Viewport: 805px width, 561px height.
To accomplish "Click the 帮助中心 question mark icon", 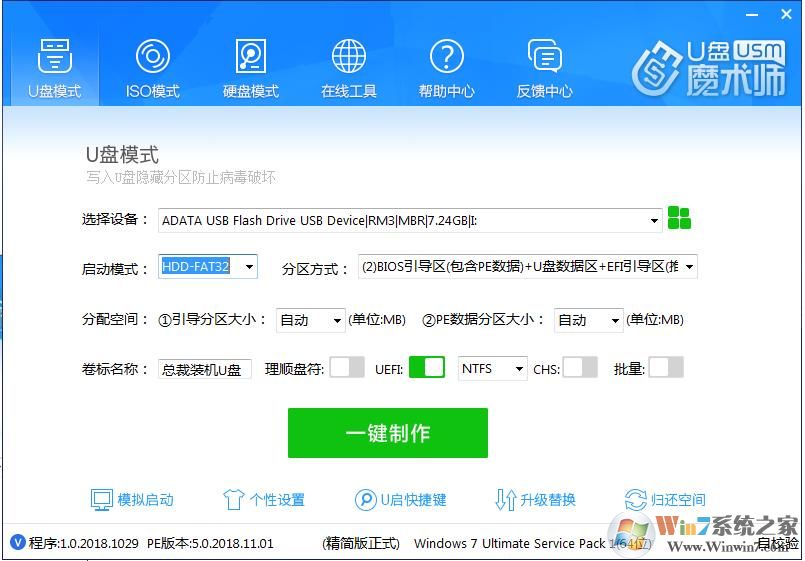I will [x=447, y=55].
